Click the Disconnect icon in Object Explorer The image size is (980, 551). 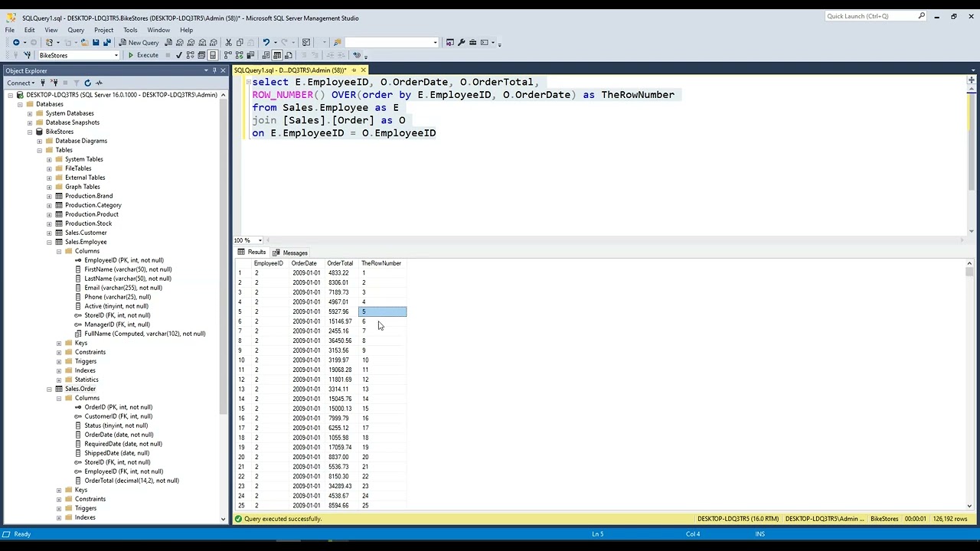(54, 83)
